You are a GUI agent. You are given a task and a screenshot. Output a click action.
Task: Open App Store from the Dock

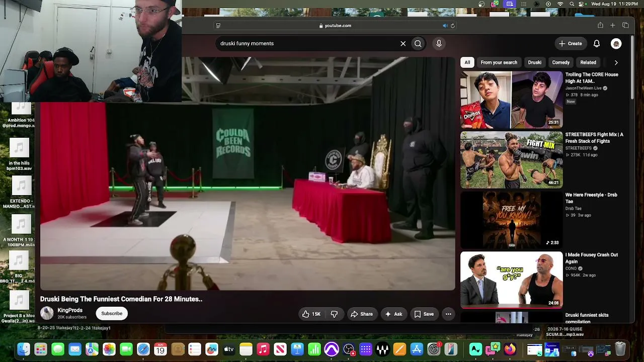pyautogui.click(x=417, y=349)
